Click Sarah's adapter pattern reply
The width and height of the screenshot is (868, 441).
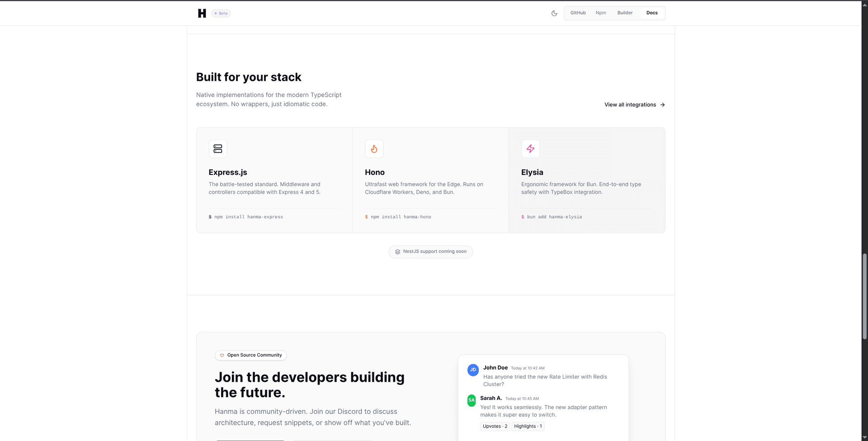coord(543,411)
